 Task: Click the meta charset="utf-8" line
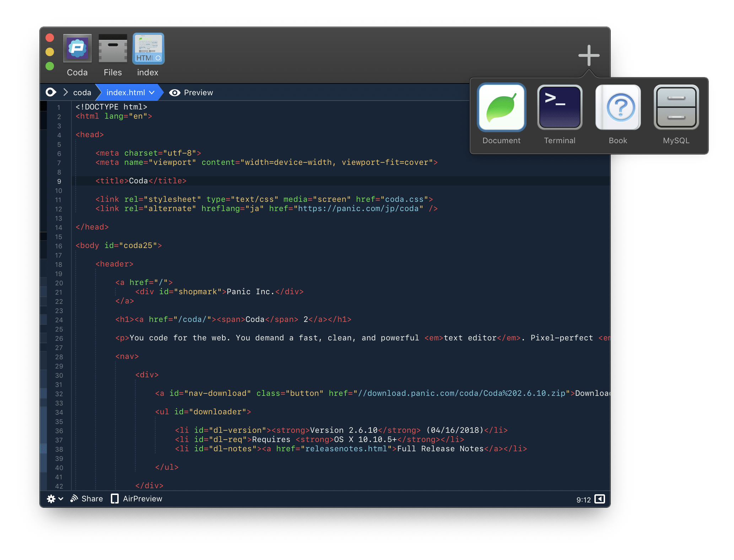148,153
